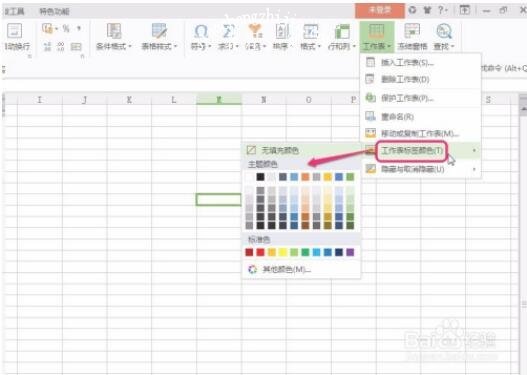
Task: Choose Sheet Tab Color (工作表标签颜色) item
Action: 420,150
